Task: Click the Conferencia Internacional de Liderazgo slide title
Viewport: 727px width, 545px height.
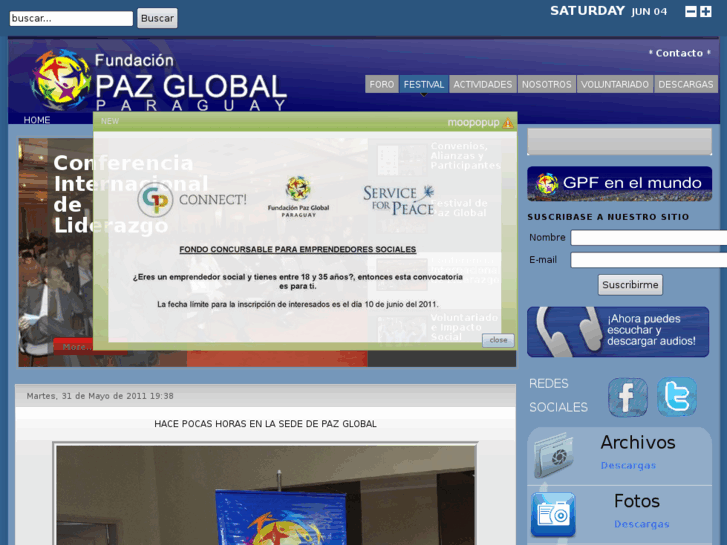Action: pos(131,194)
